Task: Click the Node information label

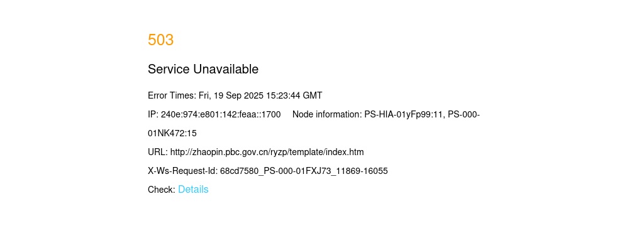Action: [327, 114]
